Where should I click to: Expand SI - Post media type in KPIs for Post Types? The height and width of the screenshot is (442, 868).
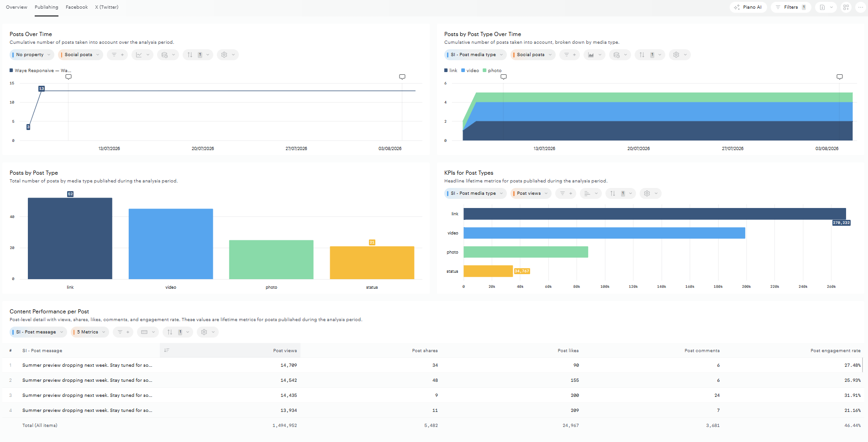point(475,193)
